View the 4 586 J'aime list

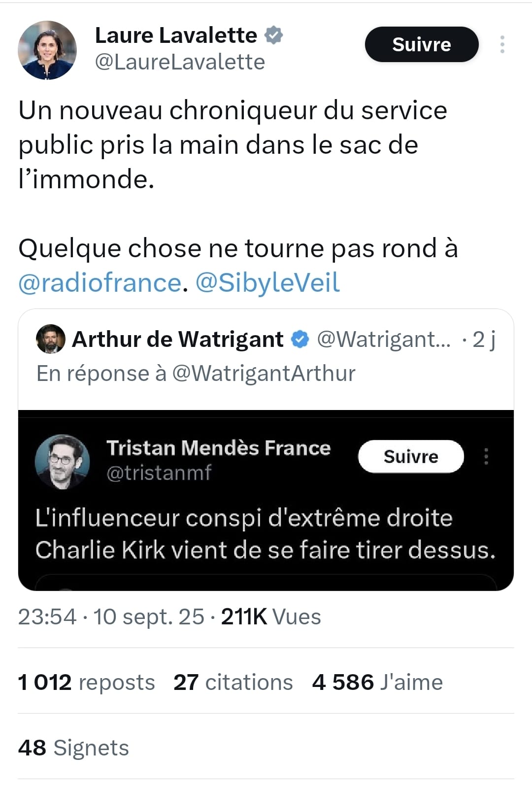tap(377, 683)
